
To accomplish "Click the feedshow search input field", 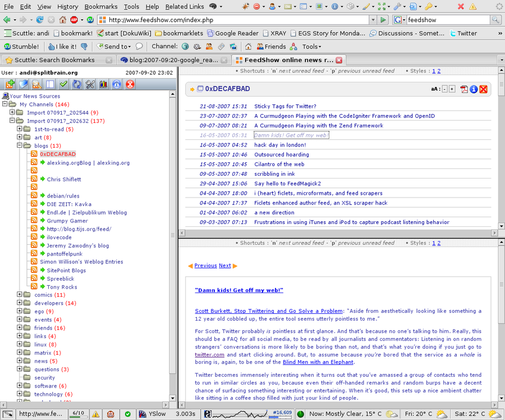I will pyautogui.click(x=448, y=20).
